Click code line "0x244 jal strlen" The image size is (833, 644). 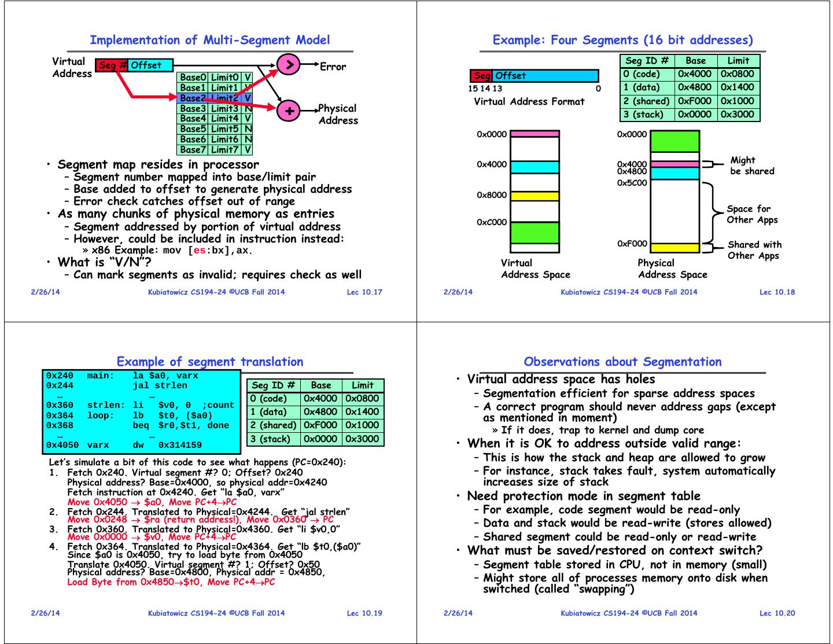click(117, 385)
